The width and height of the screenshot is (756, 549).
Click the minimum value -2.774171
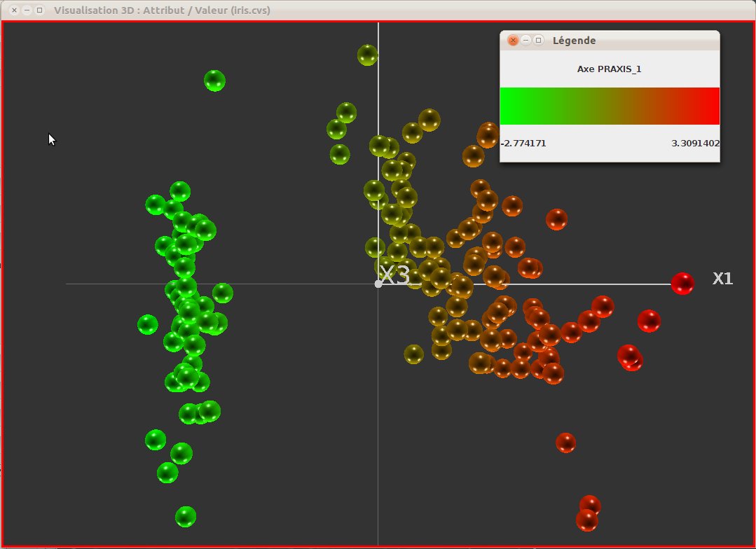pyautogui.click(x=523, y=143)
